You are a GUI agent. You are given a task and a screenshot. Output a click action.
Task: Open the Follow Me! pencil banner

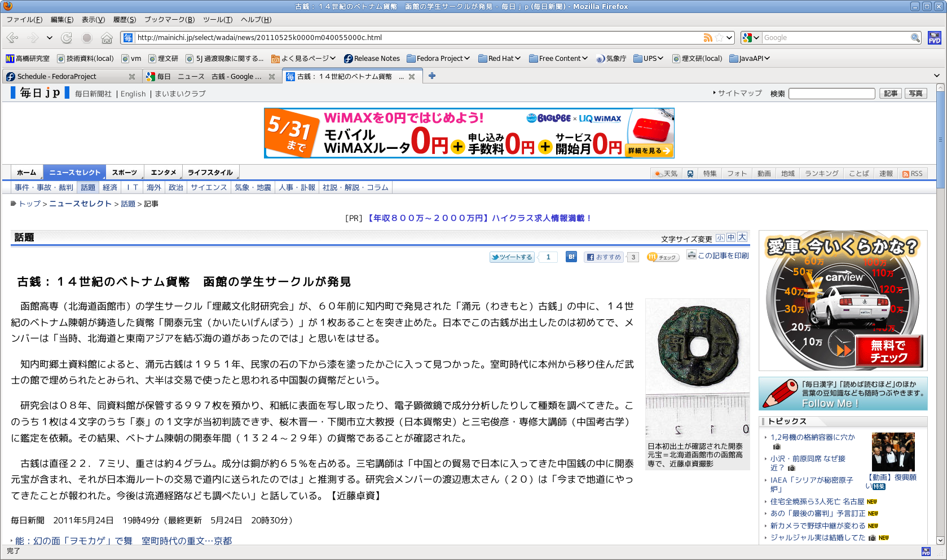(x=843, y=393)
